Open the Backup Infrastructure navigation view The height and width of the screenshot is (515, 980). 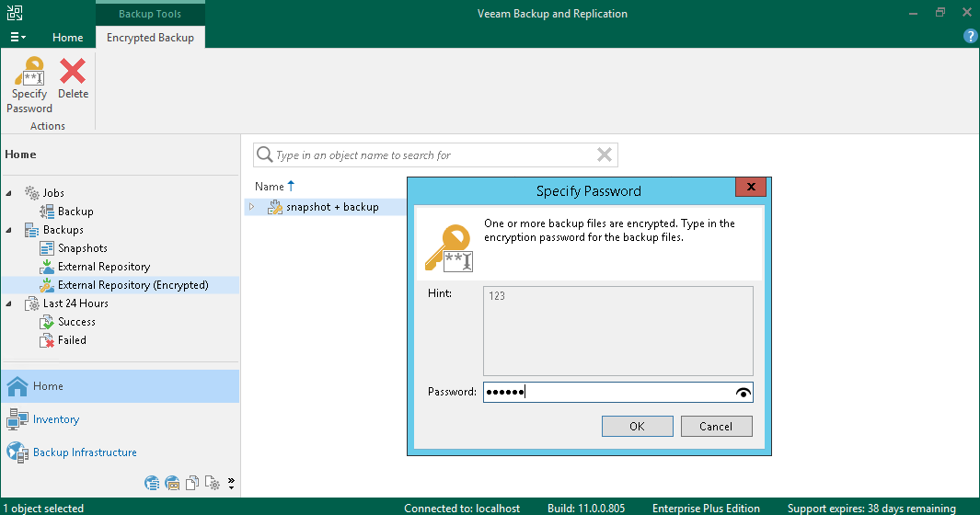pyautogui.click(x=121, y=452)
